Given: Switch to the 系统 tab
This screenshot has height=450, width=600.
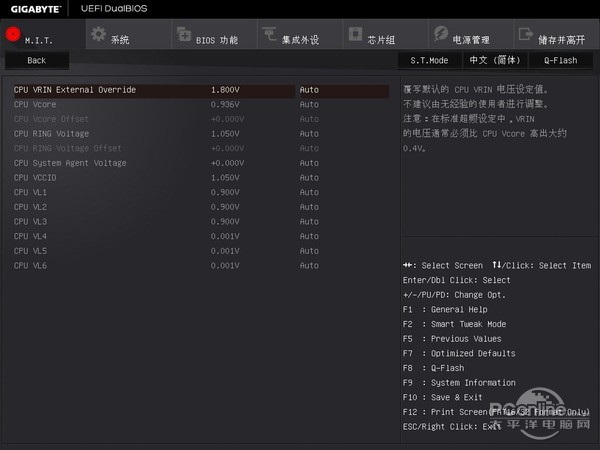Looking at the screenshot, I should coord(129,34).
